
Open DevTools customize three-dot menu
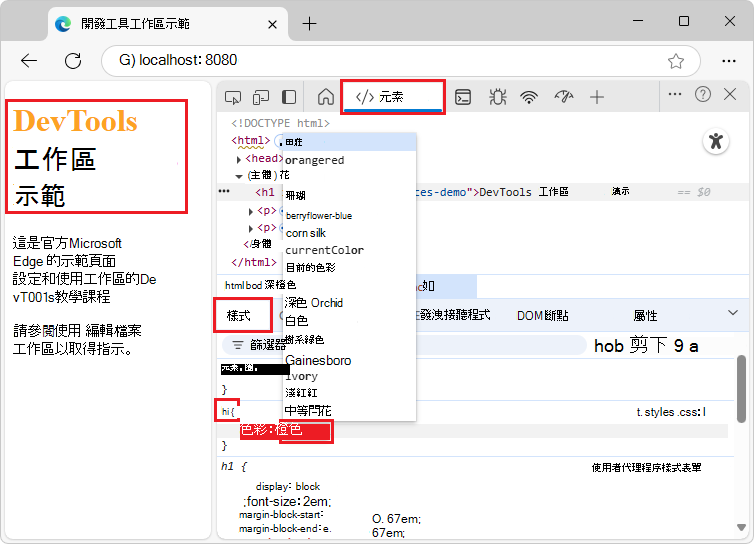(x=675, y=94)
